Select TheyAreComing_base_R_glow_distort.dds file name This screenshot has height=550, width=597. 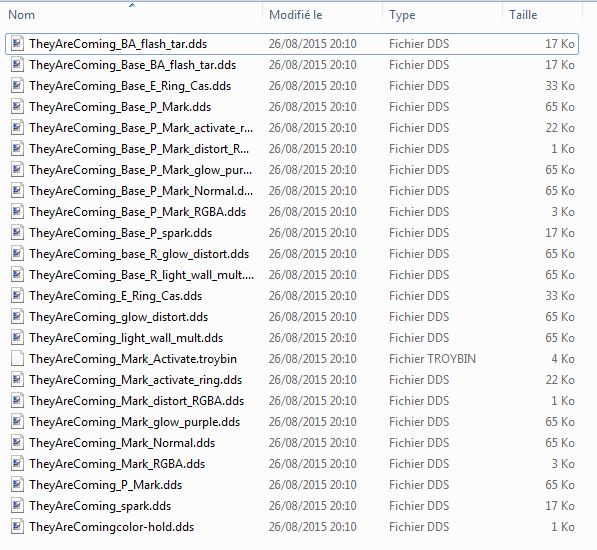139,254
